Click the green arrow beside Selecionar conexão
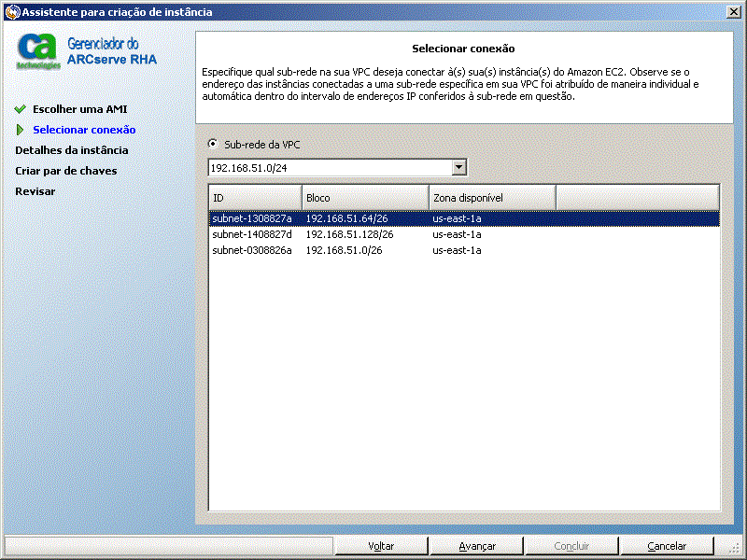The height and width of the screenshot is (560, 747). pyautogui.click(x=20, y=130)
